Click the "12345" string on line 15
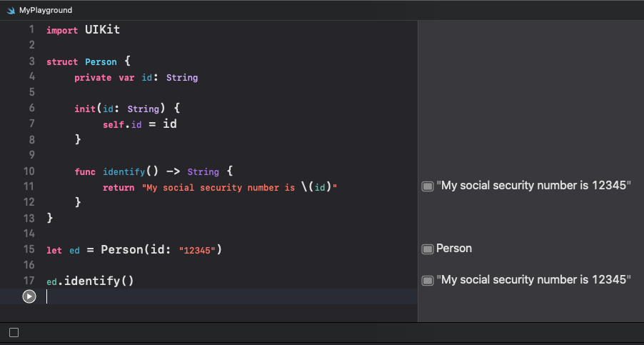644x345 pixels. pyautogui.click(x=197, y=250)
